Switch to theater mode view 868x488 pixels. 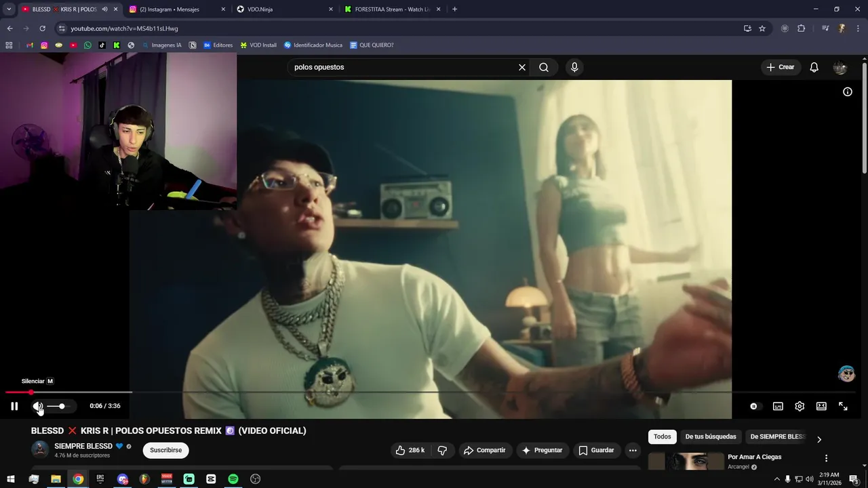click(x=821, y=406)
